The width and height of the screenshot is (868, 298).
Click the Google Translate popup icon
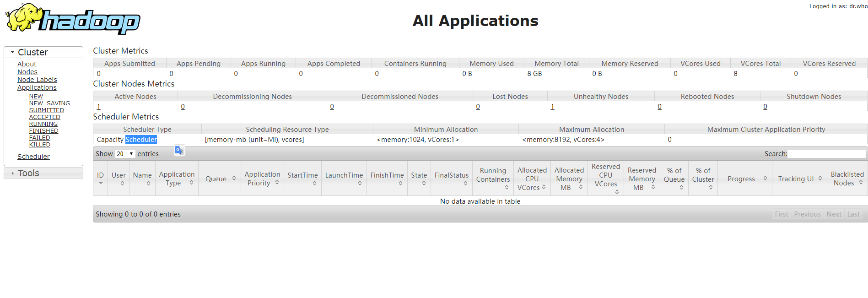tap(179, 151)
